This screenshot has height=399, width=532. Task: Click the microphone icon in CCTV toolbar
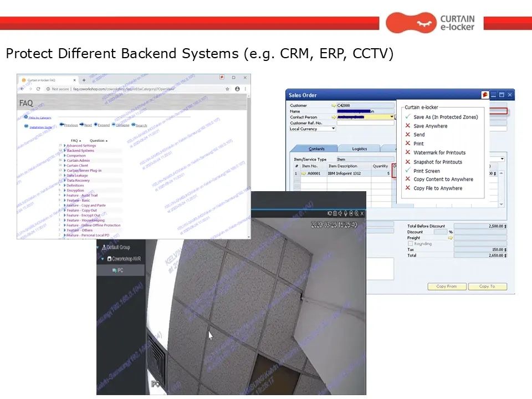coord(345,213)
